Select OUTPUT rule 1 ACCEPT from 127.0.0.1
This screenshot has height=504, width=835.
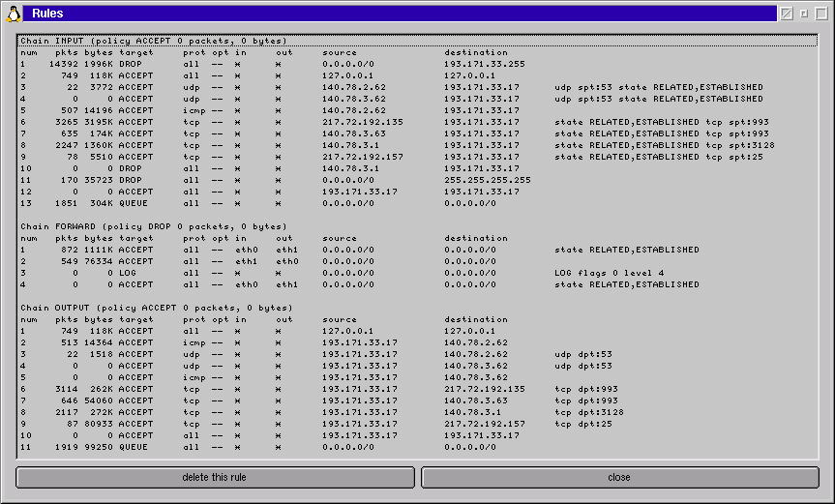(x=418, y=331)
